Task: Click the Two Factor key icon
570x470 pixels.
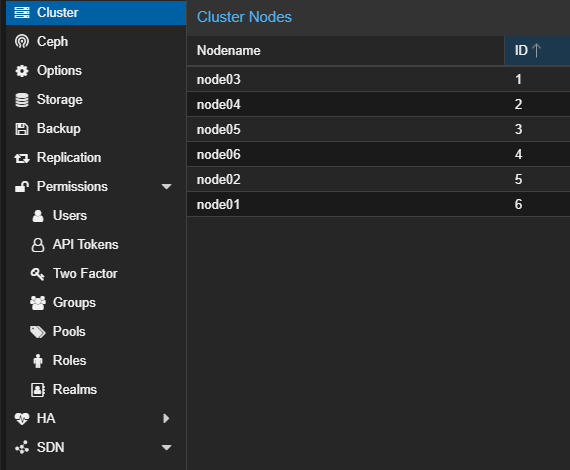Action: pyautogui.click(x=38, y=274)
